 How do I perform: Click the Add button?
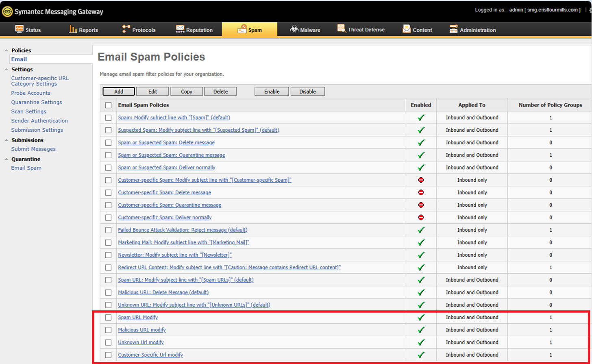[x=119, y=92]
